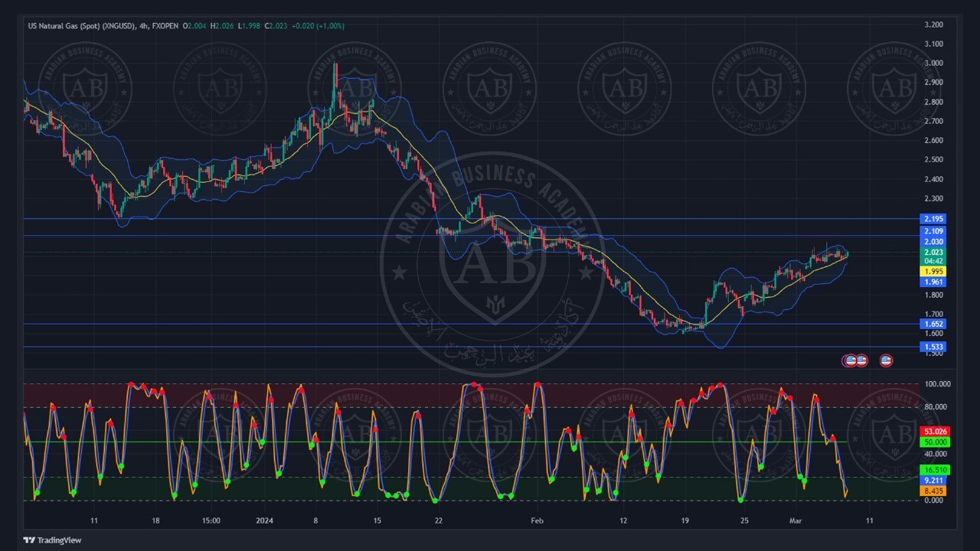Click the TradingView logo
The image size is (980, 551).
[52, 540]
